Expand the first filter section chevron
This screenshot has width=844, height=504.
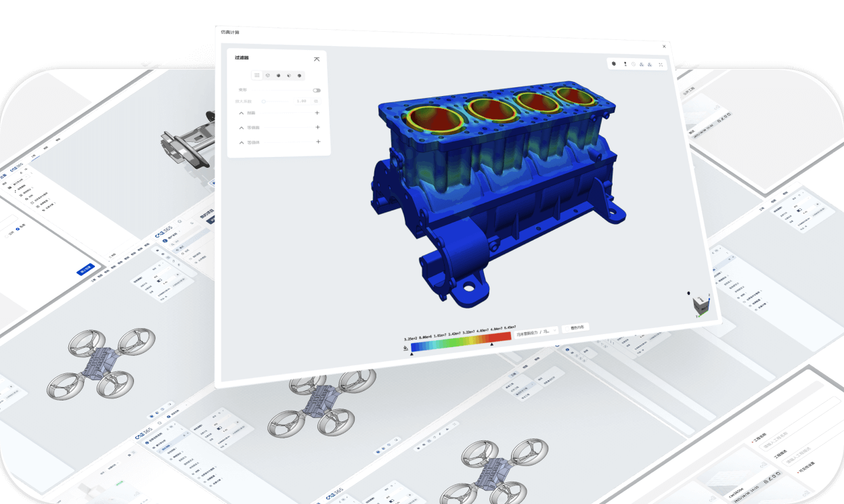(242, 113)
